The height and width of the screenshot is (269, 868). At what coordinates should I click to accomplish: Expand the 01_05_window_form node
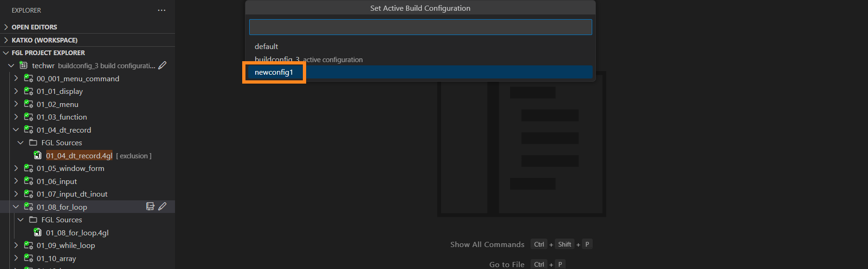click(x=16, y=168)
